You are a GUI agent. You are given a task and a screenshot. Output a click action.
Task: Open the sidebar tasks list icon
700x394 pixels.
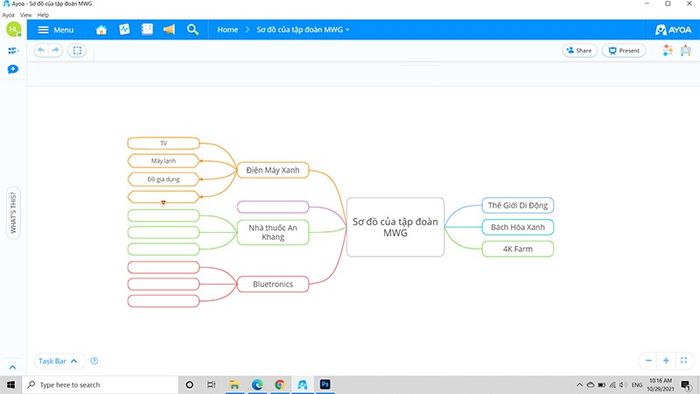(x=13, y=51)
